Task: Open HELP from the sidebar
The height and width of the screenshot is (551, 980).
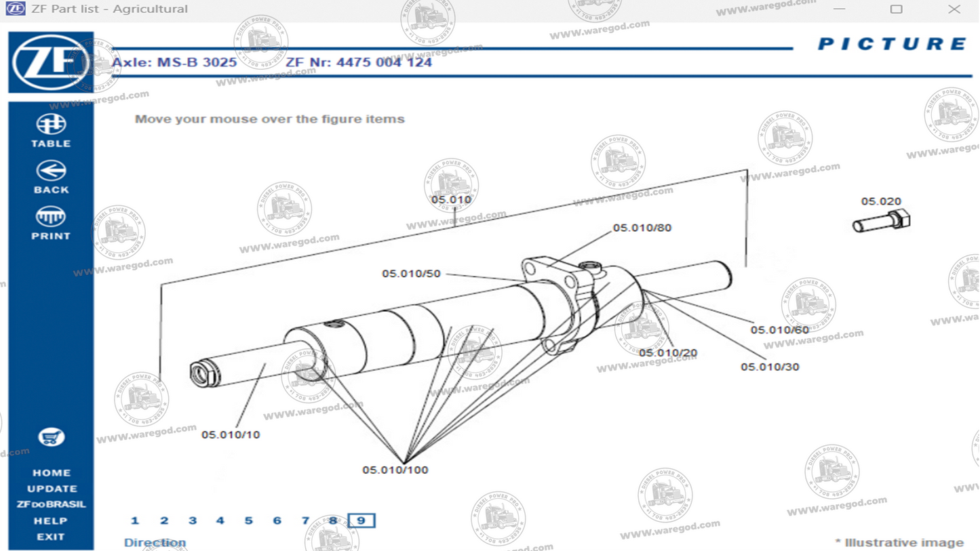Action: pos(52,521)
